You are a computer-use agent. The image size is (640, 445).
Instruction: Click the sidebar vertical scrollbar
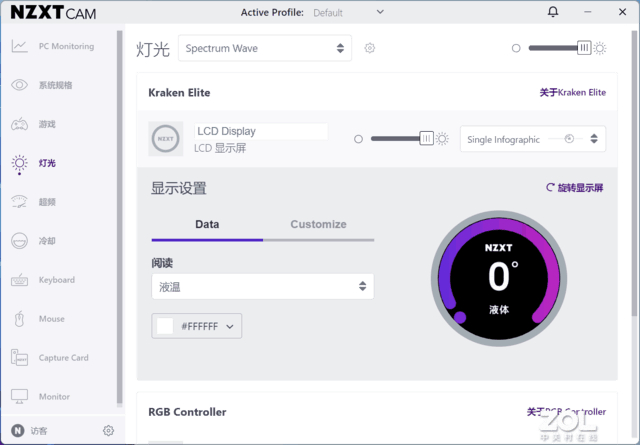pyautogui.click(x=120, y=218)
